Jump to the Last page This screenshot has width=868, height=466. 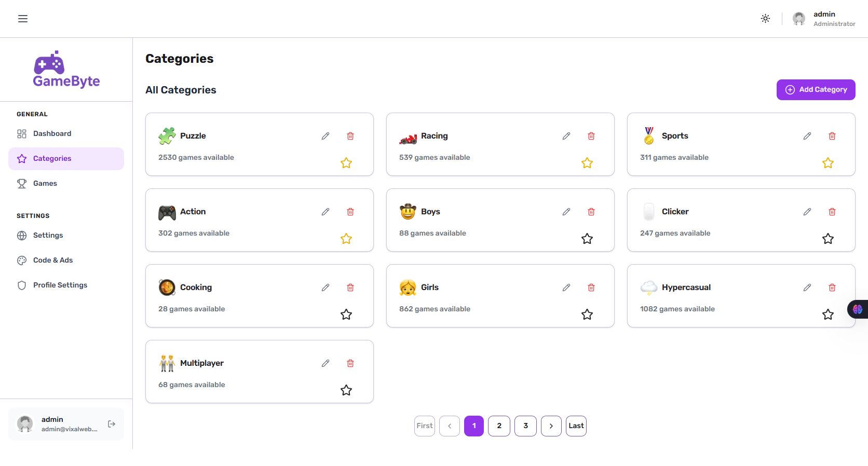(x=576, y=426)
